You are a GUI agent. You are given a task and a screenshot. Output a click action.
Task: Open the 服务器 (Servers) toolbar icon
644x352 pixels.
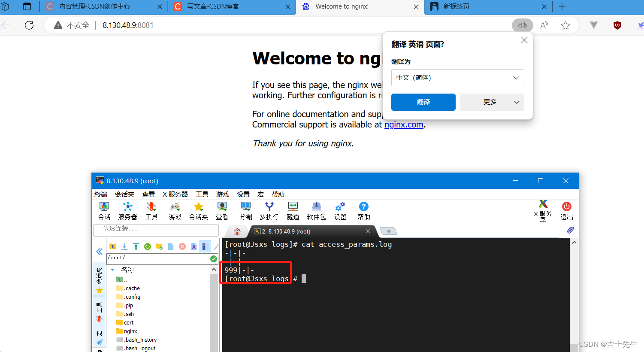[x=127, y=211]
